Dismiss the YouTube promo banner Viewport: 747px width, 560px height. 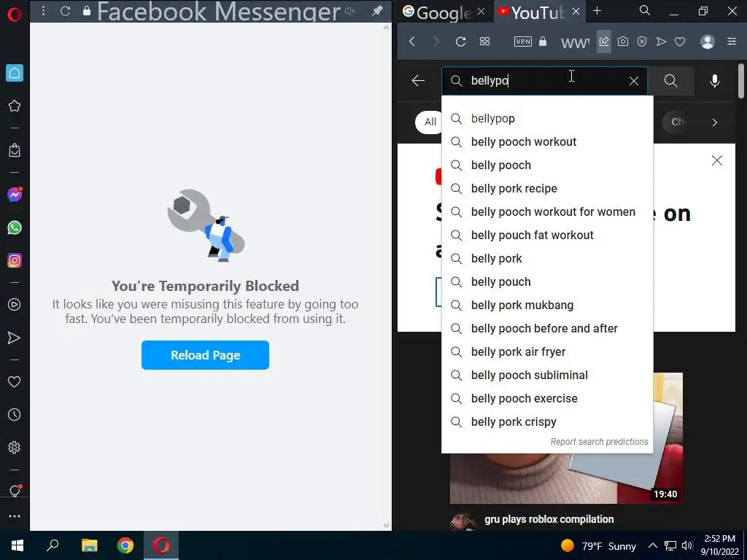(x=717, y=160)
